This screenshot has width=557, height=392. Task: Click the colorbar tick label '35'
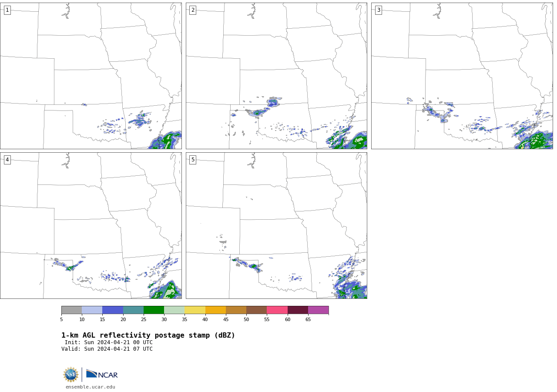tap(185, 320)
